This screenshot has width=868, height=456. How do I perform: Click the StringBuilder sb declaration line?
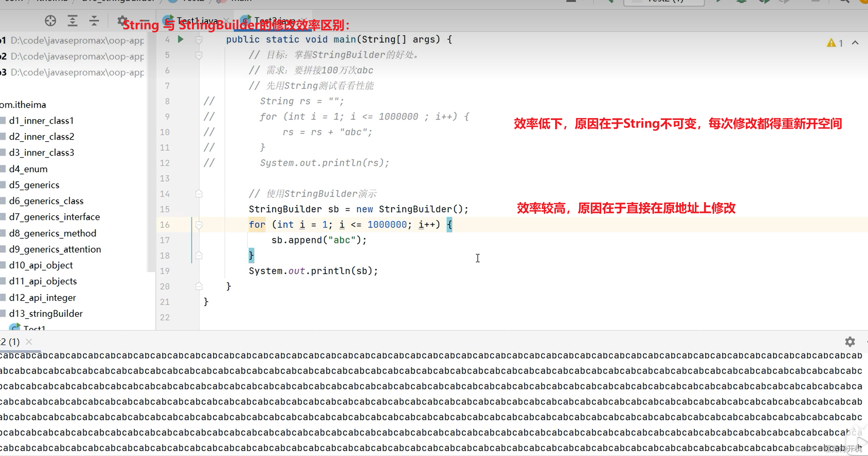[x=359, y=209]
